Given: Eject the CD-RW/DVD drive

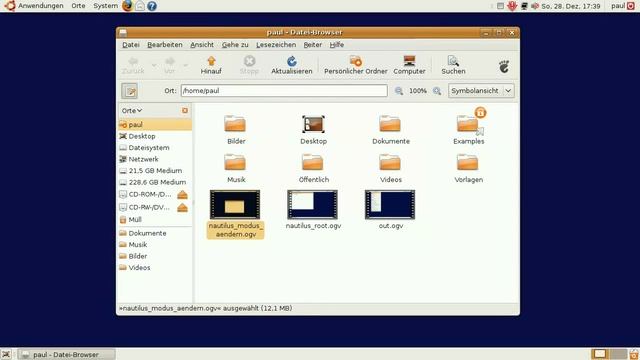Looking at the screenshot, I should [x=182, y=208].
